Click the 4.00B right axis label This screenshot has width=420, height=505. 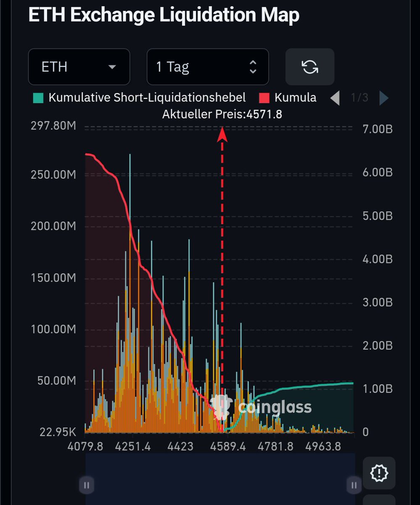point(378,259)
